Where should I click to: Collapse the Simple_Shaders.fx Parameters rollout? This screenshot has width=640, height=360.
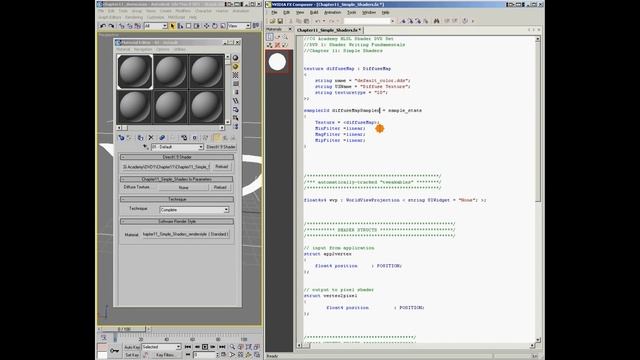point(177,179)
